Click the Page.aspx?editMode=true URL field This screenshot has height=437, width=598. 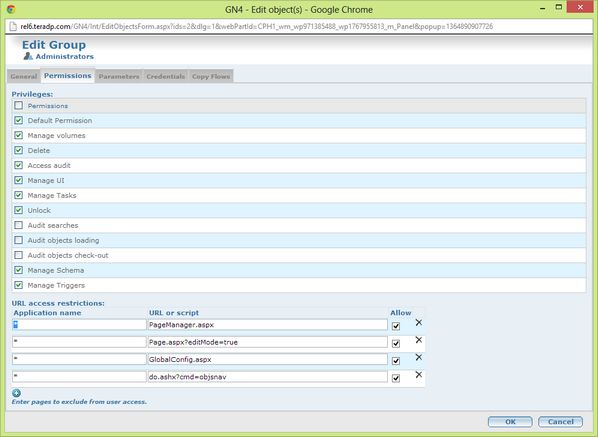[x=267, y=342]
